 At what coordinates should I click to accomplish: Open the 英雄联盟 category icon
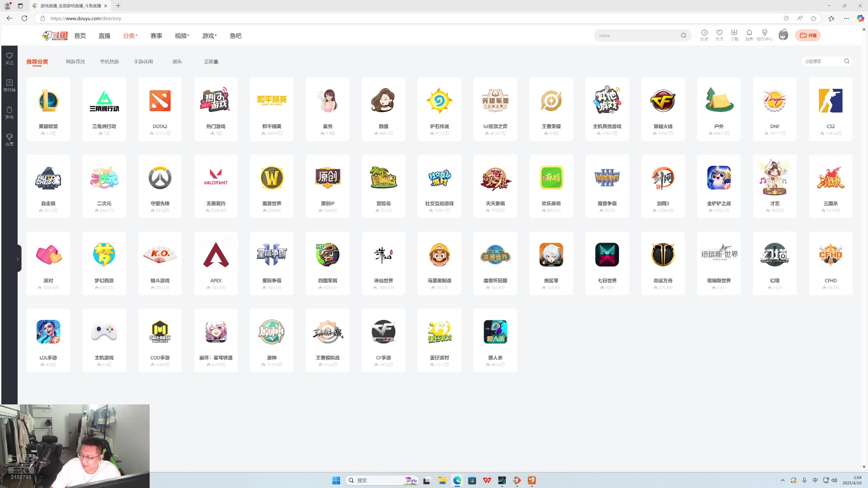click(48, 101)
